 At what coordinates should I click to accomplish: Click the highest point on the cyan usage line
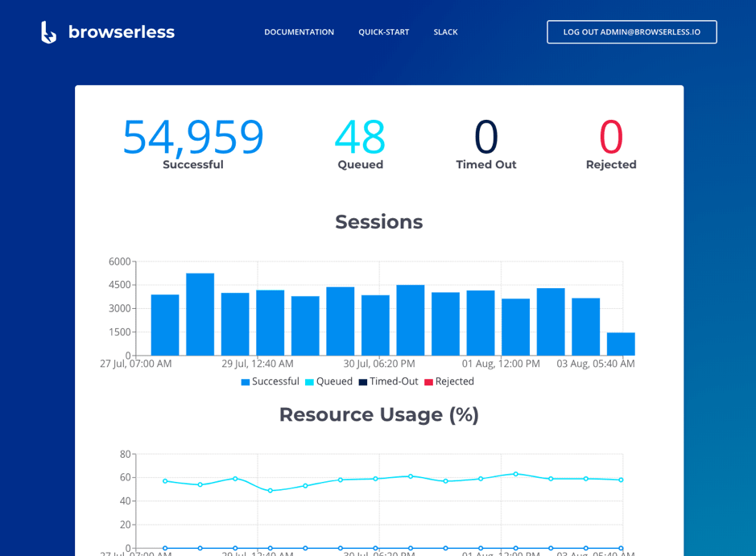516,474
